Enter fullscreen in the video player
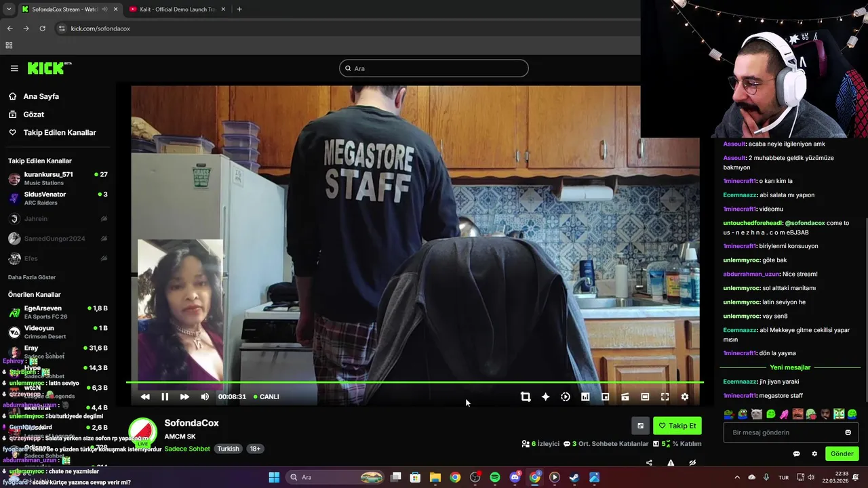 click(665, 396)
